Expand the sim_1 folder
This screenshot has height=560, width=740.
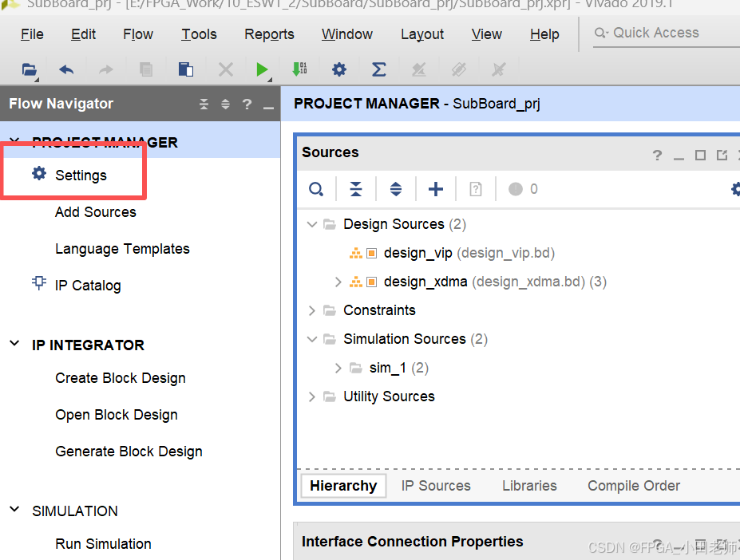(x=338, y=368)
